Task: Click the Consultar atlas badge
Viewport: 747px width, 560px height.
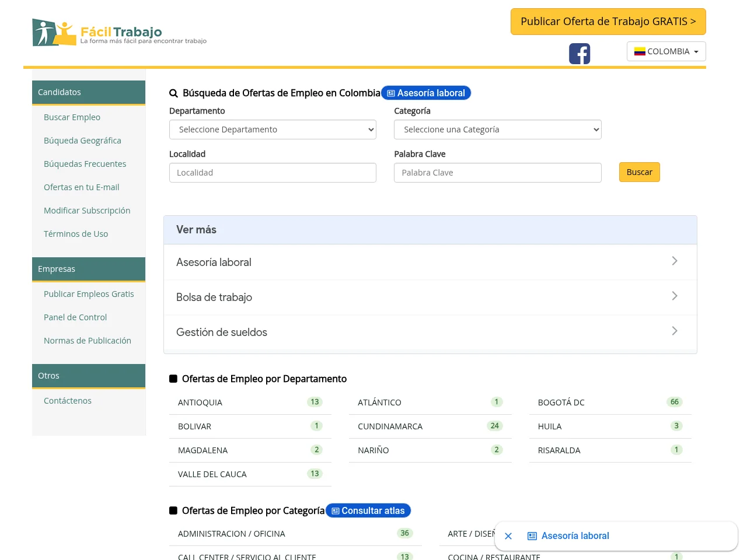Action: 368,510
